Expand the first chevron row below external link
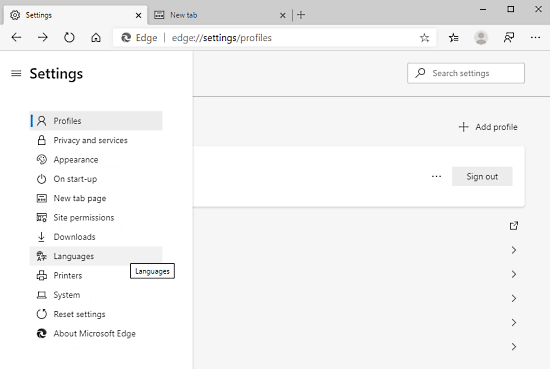The width and height of the screenshot is (550, 369). tap(514, 250)
